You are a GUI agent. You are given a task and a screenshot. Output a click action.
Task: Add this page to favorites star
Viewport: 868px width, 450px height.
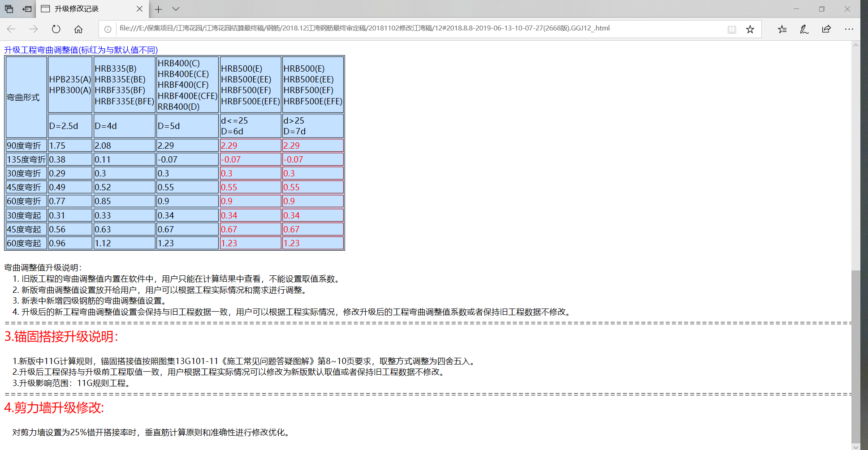point(750,29)
